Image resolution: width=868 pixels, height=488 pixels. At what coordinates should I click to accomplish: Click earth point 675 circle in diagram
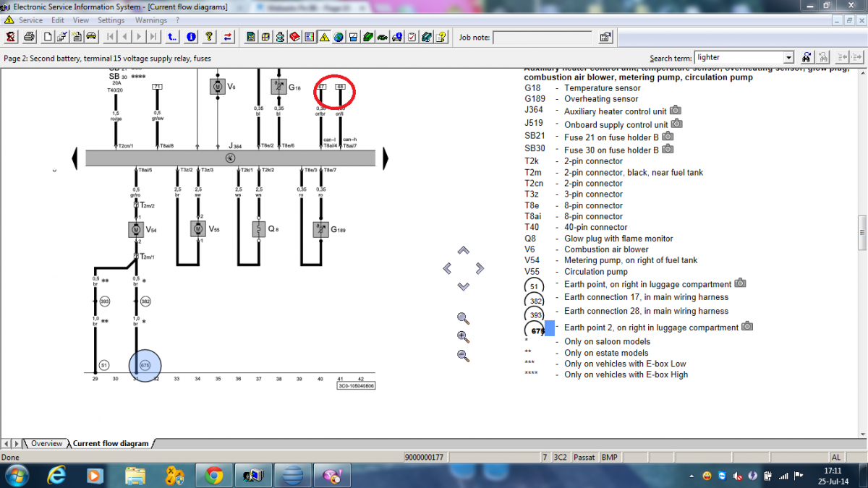(145, 366)
